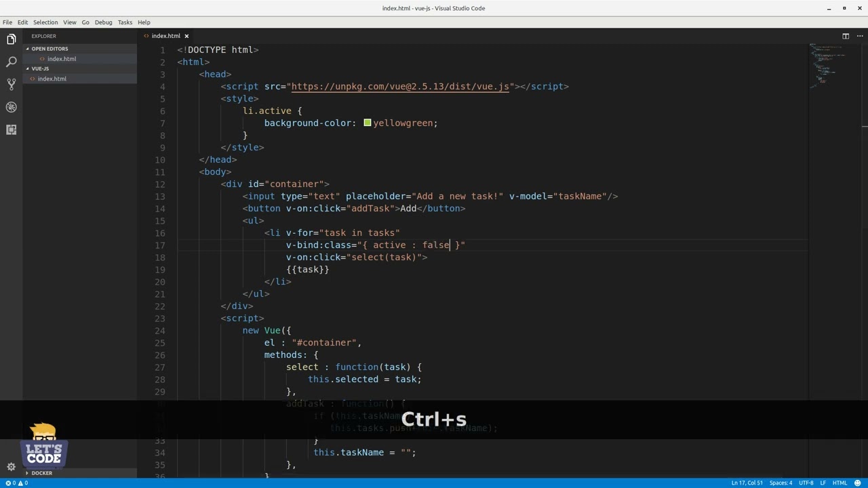
Task: Click the 'background-color' property on line 7
Action: click(308, 123)
